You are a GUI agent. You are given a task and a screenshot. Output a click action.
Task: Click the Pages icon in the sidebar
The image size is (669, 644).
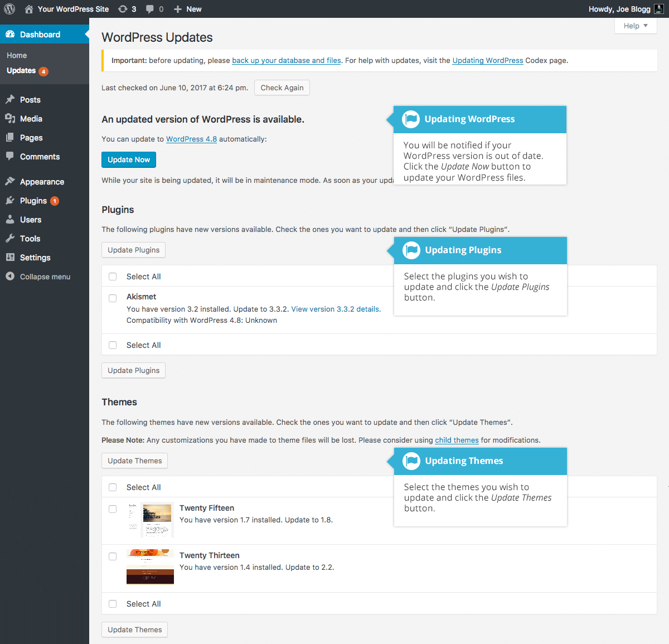(10, 137)
